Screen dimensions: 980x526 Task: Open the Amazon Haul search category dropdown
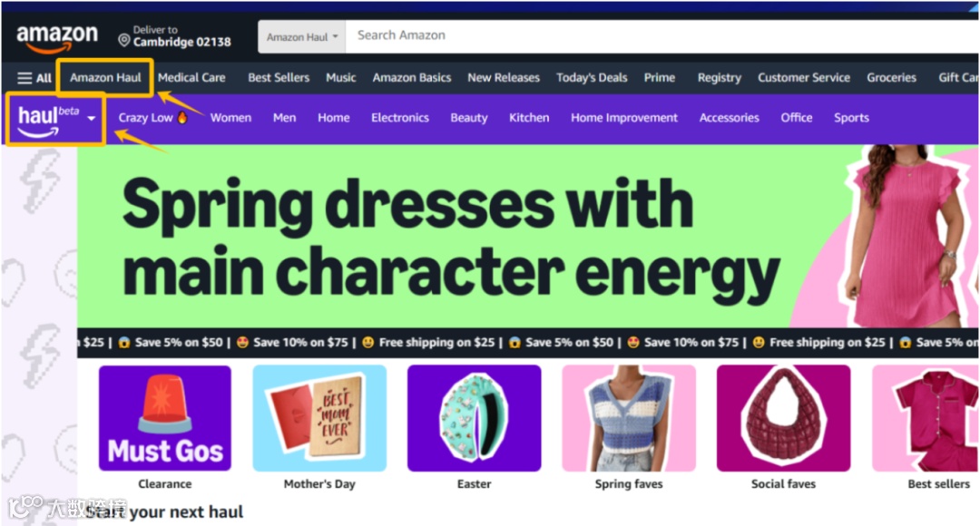302,37
